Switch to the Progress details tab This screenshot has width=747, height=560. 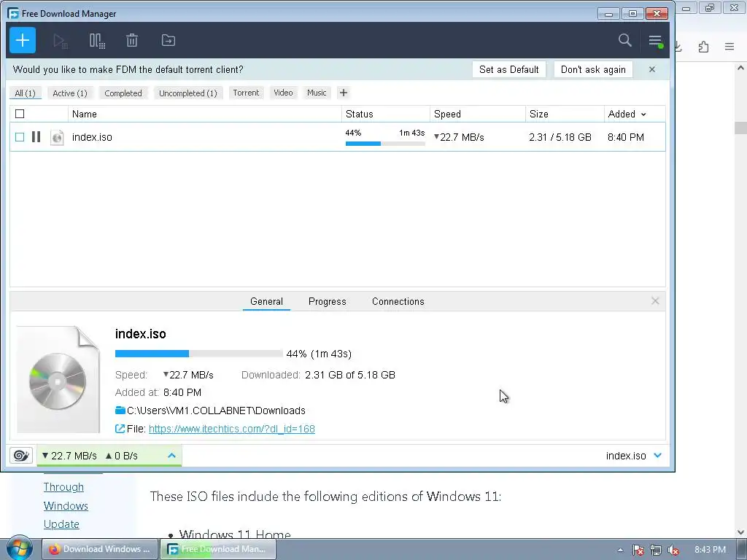point(328,301)
